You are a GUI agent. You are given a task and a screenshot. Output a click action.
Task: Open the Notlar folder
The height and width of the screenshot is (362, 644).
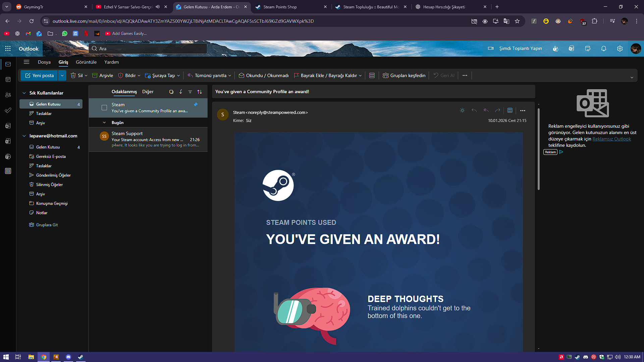click(51, 213)
